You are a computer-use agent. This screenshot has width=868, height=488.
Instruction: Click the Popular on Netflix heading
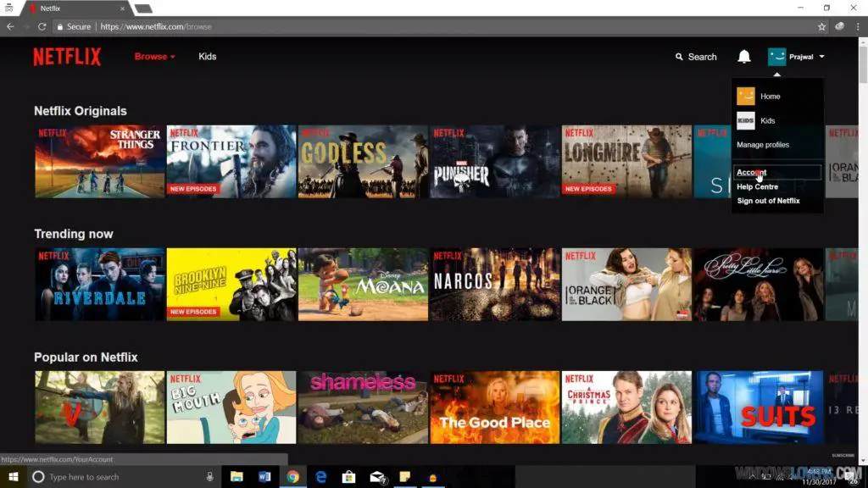click(86, 358)
